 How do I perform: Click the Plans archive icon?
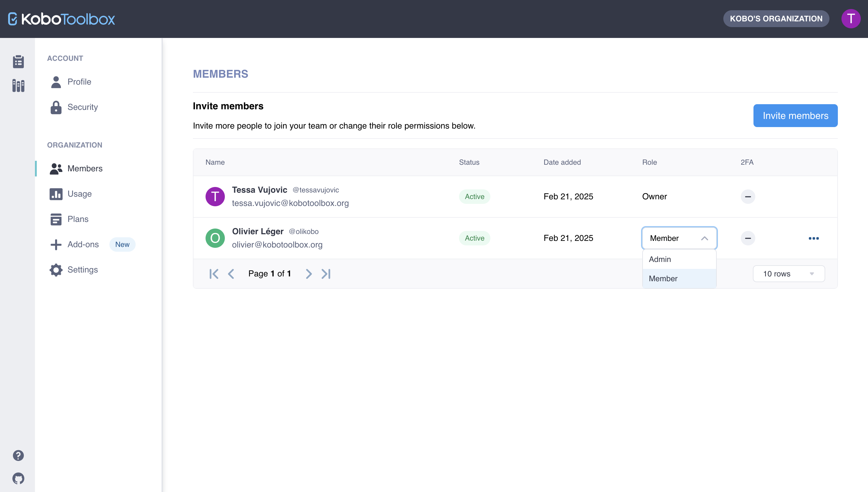point(56,219)
